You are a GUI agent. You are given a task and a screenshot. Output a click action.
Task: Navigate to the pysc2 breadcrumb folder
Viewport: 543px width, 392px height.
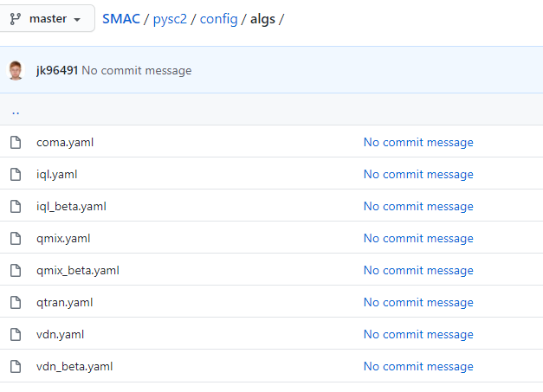tap(171, 19)
